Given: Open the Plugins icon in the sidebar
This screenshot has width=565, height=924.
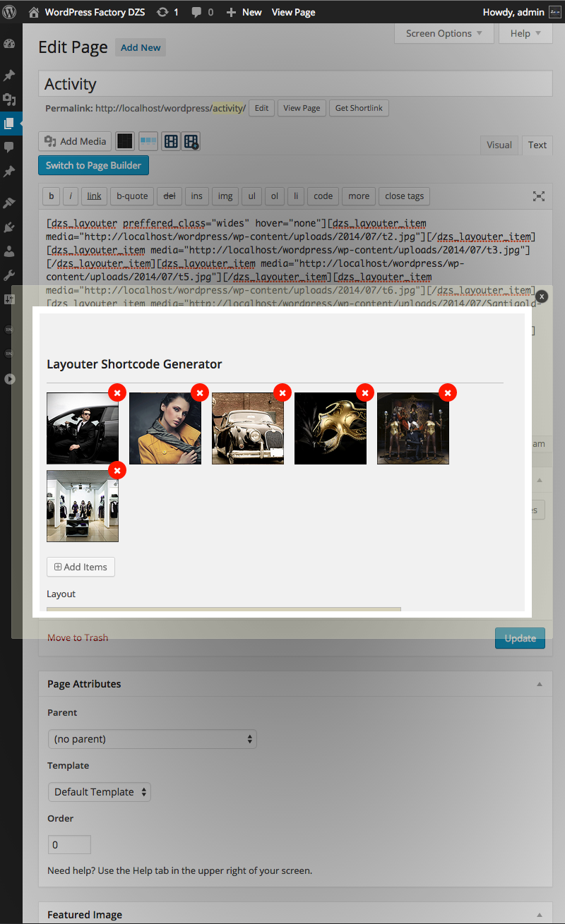Looking at the screenshot, I should 11,227.
